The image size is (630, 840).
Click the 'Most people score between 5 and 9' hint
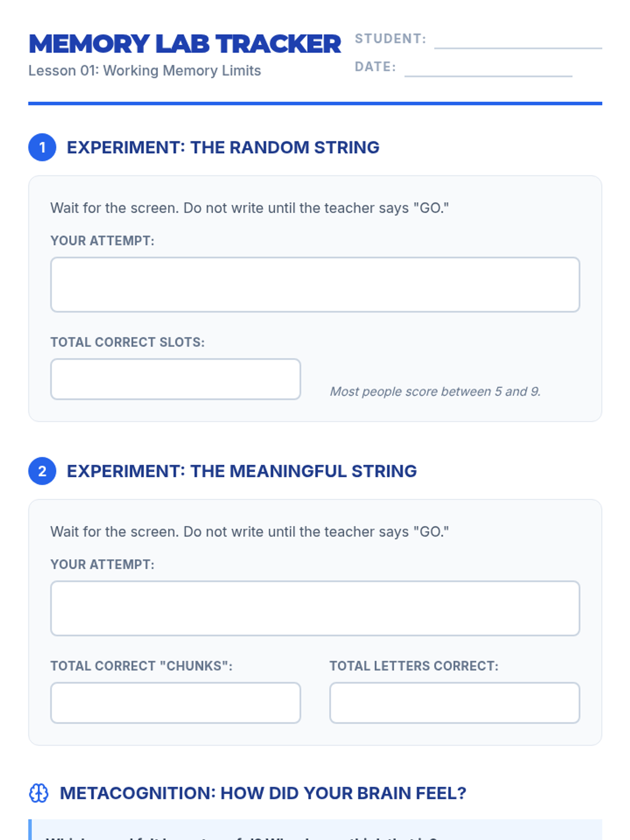tap(435, 392)
